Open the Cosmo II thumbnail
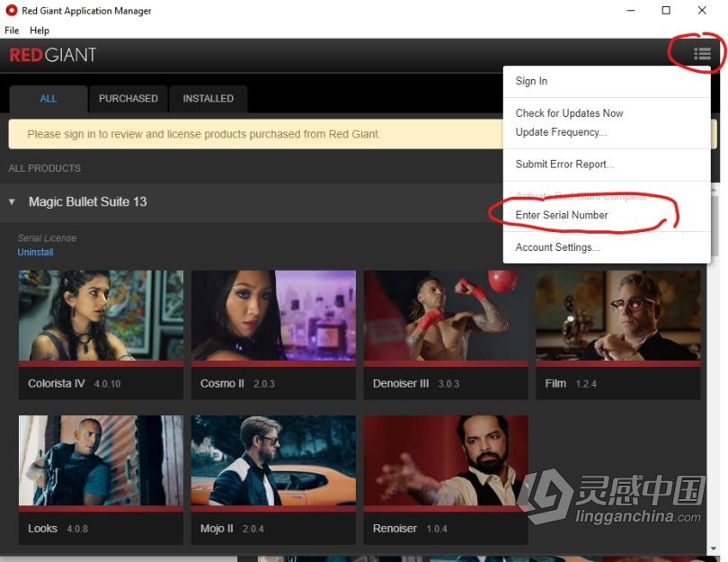728x562 pixels. click(273, 316)
